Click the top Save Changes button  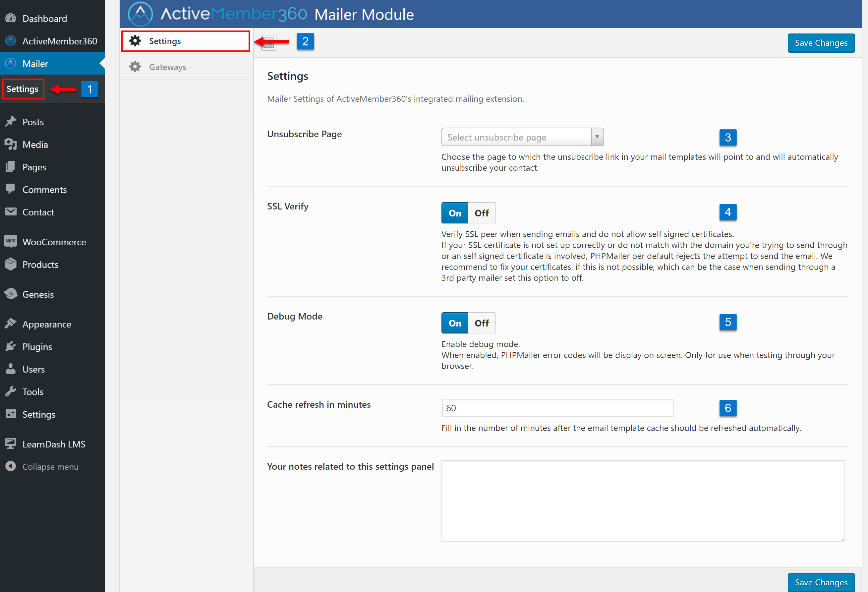[x=821, y=43]
